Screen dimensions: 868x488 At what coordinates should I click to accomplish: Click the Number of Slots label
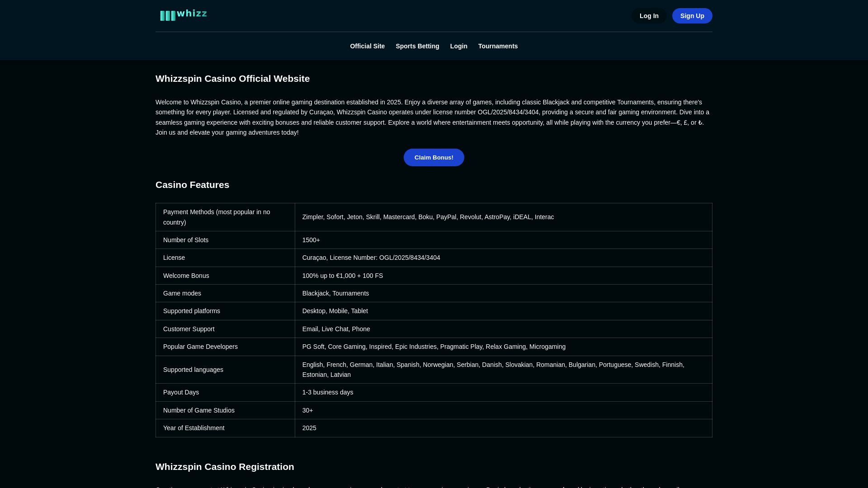[x=186, y=240]
